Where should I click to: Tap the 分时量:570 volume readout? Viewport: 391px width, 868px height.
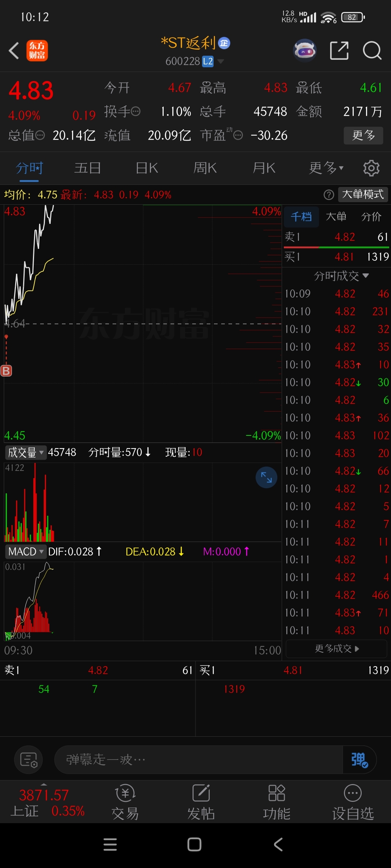[x=119, y=452]
